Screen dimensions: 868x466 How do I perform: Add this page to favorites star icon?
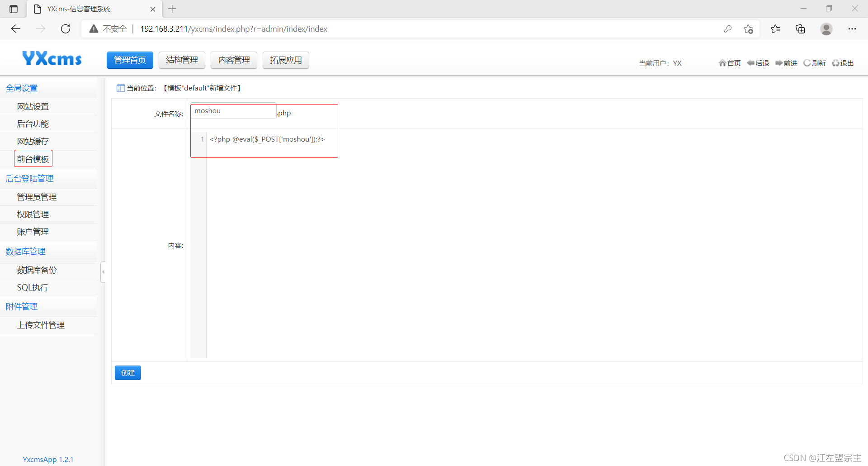pyautogui.click(x=748, y=29)
